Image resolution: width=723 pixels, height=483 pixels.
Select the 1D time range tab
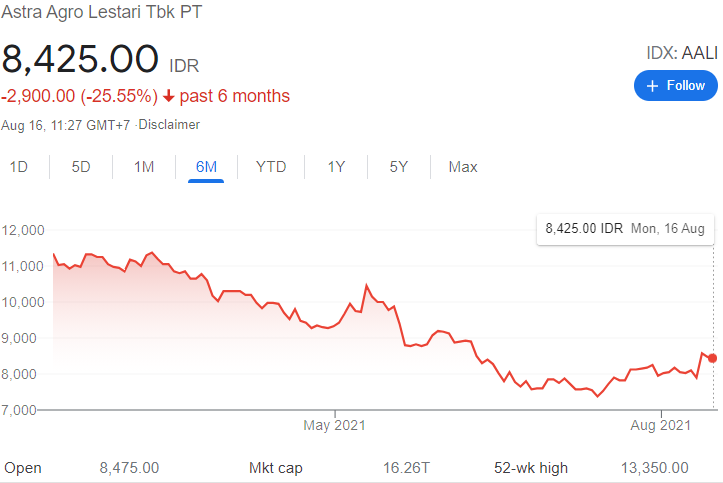tap(19, 167)
